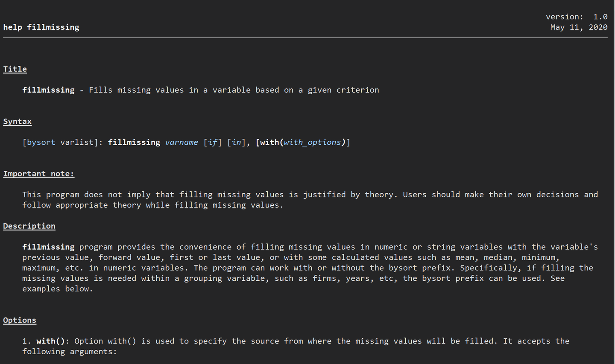Open the varname link in the syntax line
The width and height of the screenshot is (615, 364).
pyautogui.click(x=182, y=142)
